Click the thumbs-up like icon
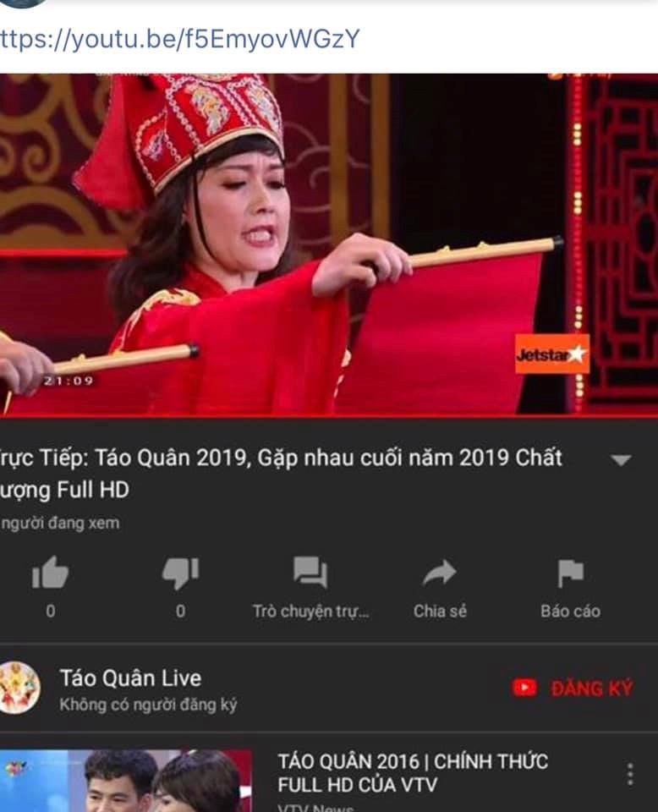Screen dimensions: 658x812 pos(50,573)
